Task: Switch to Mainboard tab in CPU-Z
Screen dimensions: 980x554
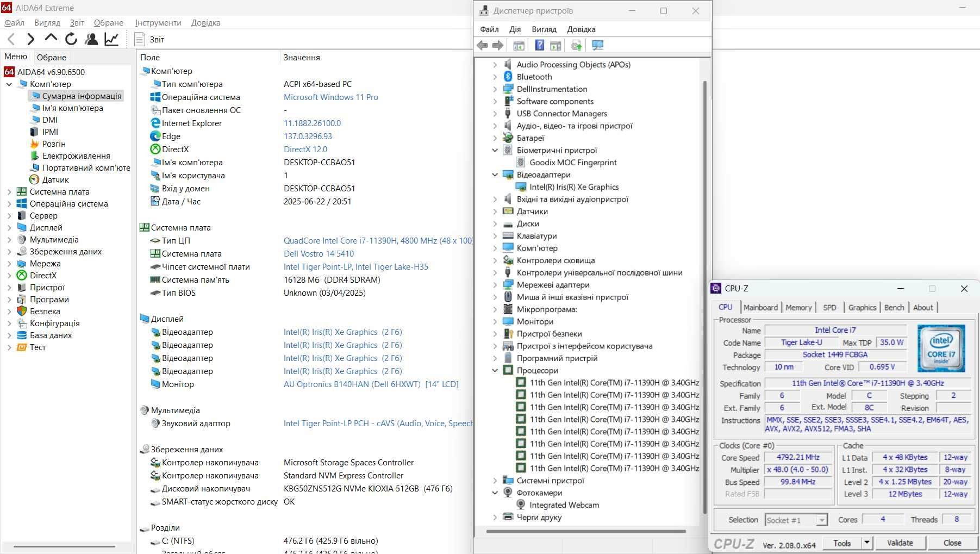Action: point(760,307)
